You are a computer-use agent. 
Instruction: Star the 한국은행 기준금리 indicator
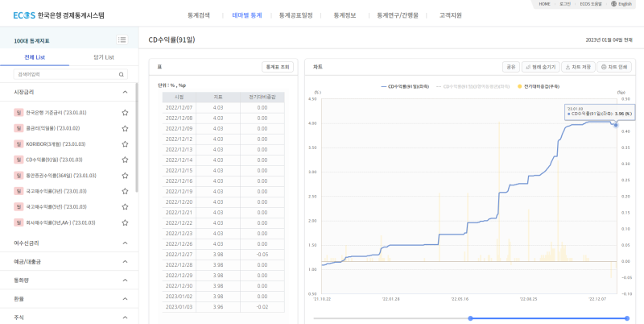(125, 113)
